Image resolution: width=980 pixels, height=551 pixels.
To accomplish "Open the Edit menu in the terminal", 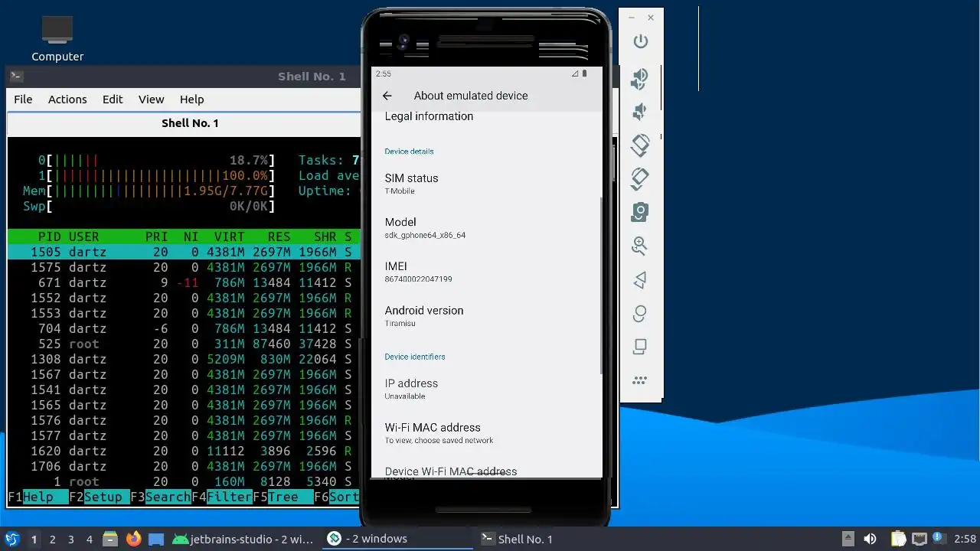I will tap(113, 99).
